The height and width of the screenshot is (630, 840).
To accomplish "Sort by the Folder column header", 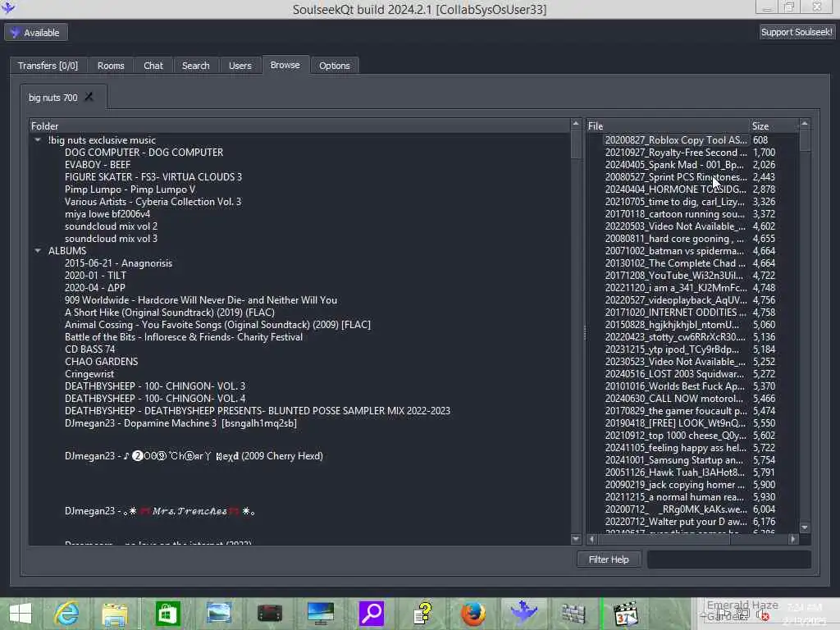I will pos(299,126).
